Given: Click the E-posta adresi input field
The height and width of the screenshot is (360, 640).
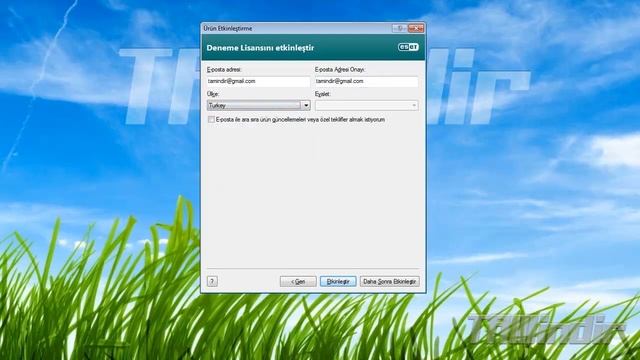Looking at the screenshot, I should (258, 81).
